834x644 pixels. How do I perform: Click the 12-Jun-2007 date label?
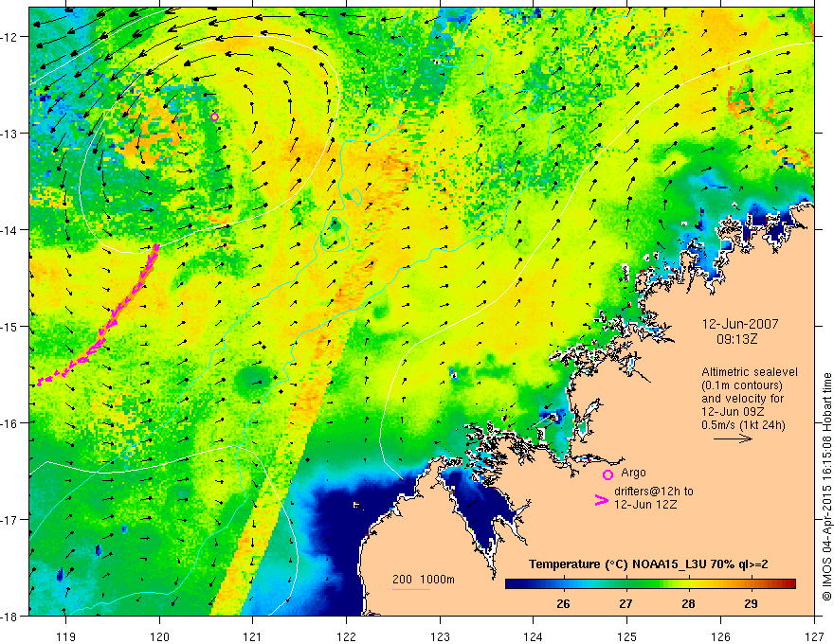740,324
